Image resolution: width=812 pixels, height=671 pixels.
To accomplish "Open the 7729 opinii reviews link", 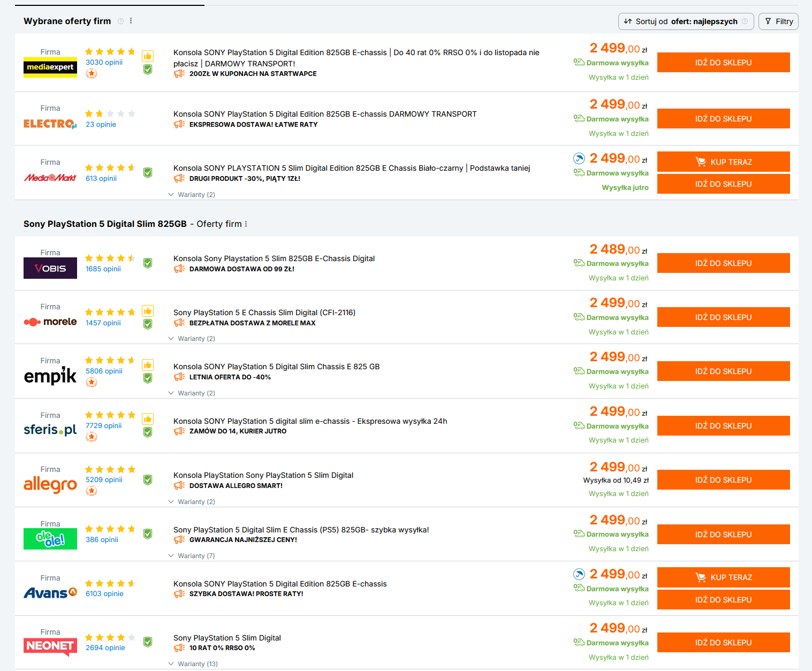I will click(104, 425).
